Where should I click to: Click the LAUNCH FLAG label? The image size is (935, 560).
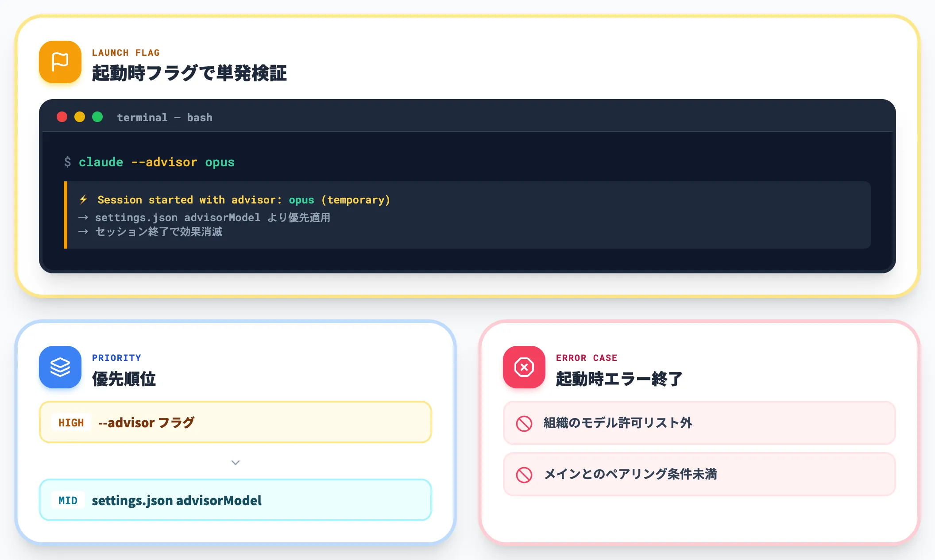coord(126,53)
